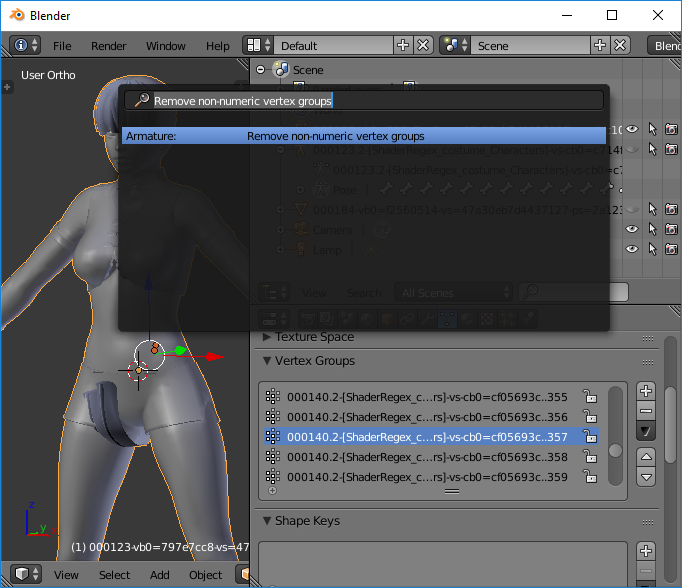Click the green Y-axis manipulator handle
The height and width of the screenshot is (588, 682).
(x=181, y=350)
